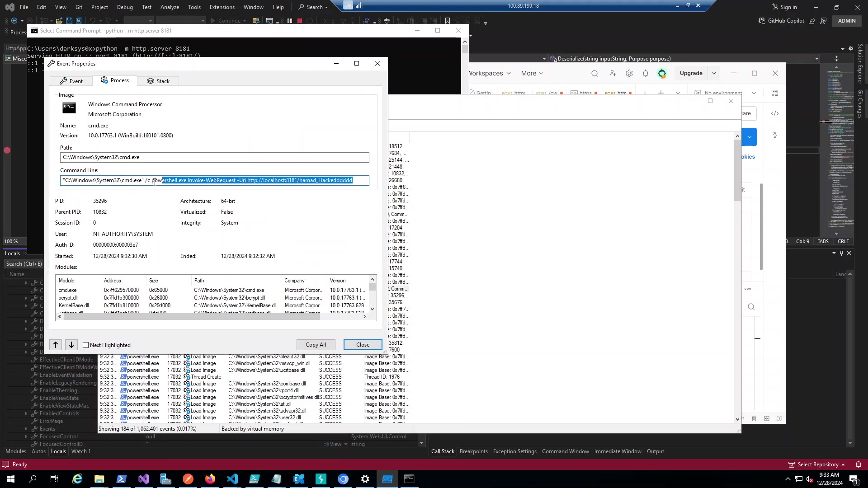Switch to the Breakpoints tab
The width and height of the screenshot is (868, 488).
tap(474, 451)
